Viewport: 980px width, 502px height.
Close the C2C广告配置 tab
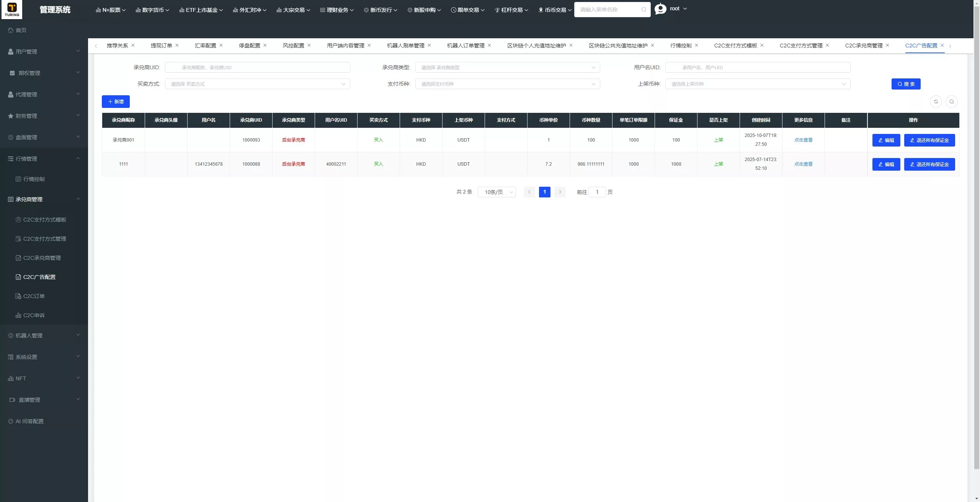(x=942, y=45)
